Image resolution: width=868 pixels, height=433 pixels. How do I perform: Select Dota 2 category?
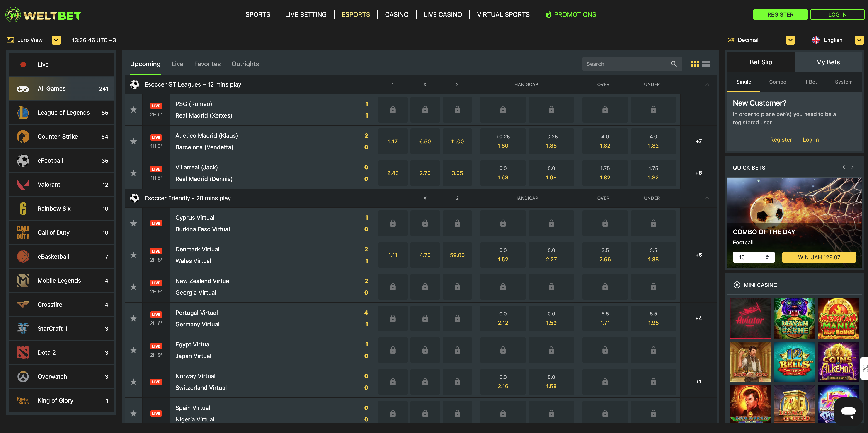(x=61, y=353)
